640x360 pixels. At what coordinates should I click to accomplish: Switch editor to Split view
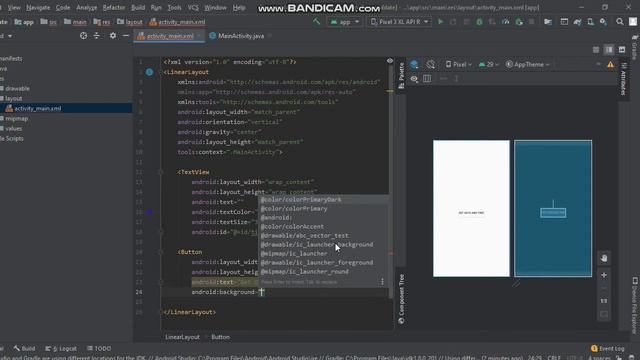pyautogui.click(x=609, y=50)
